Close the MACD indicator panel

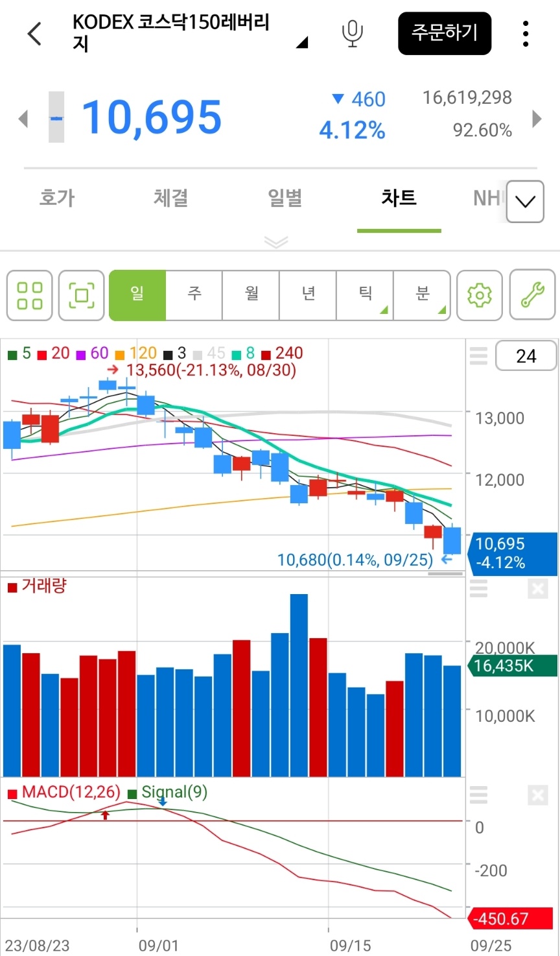[537, 795]
